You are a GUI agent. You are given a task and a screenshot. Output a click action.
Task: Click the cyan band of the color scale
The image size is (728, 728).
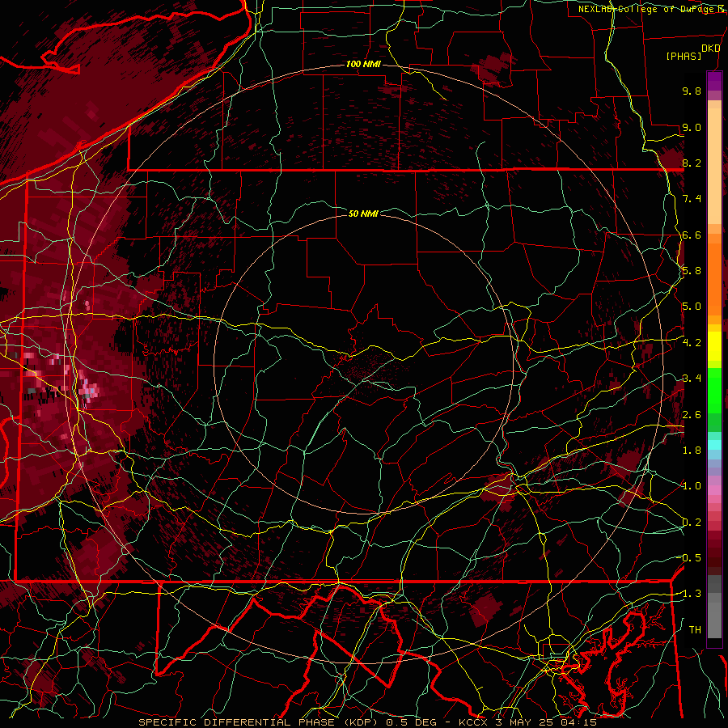(x=714, y=445)
